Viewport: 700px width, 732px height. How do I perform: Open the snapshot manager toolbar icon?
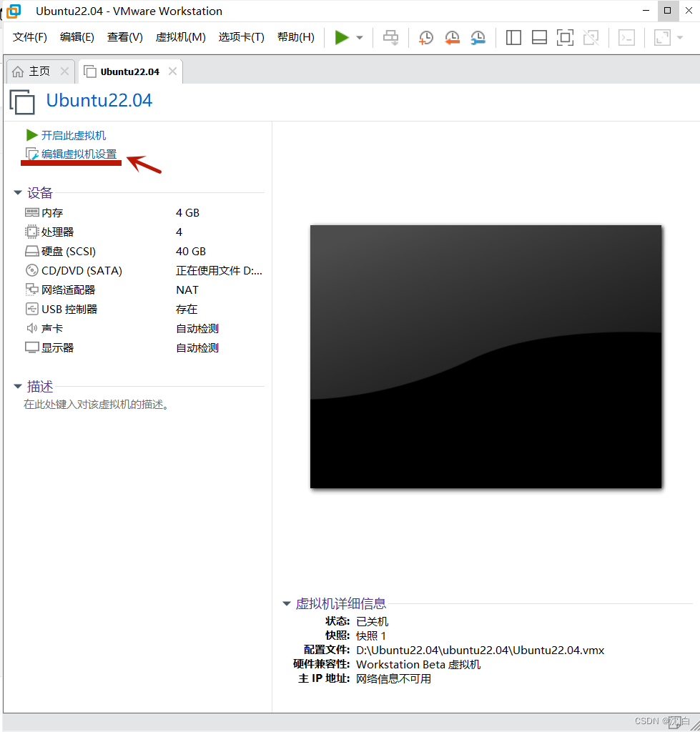478,37
